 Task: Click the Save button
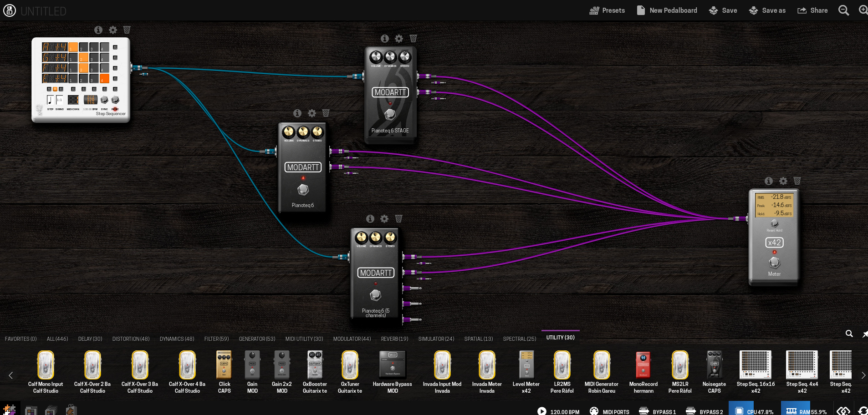coord(723,10)
